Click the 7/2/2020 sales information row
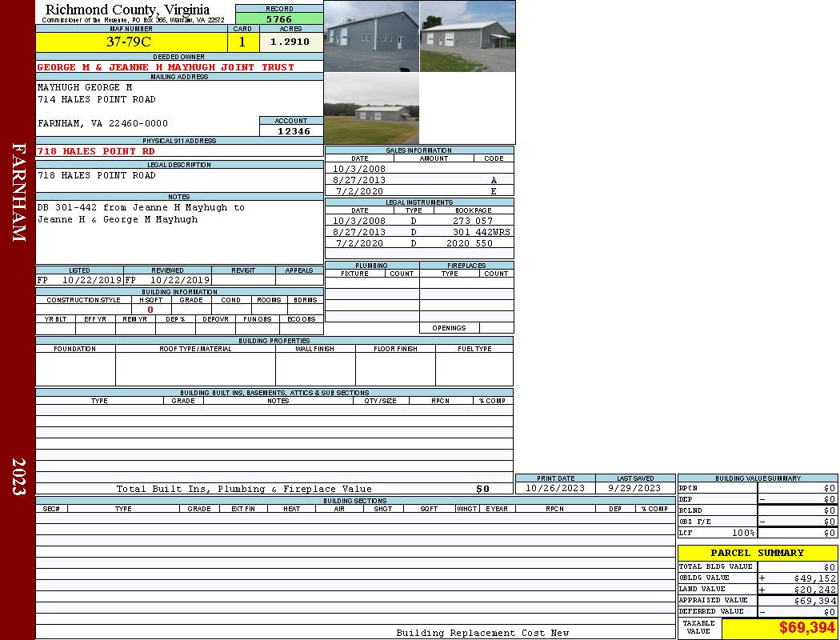 418,191
